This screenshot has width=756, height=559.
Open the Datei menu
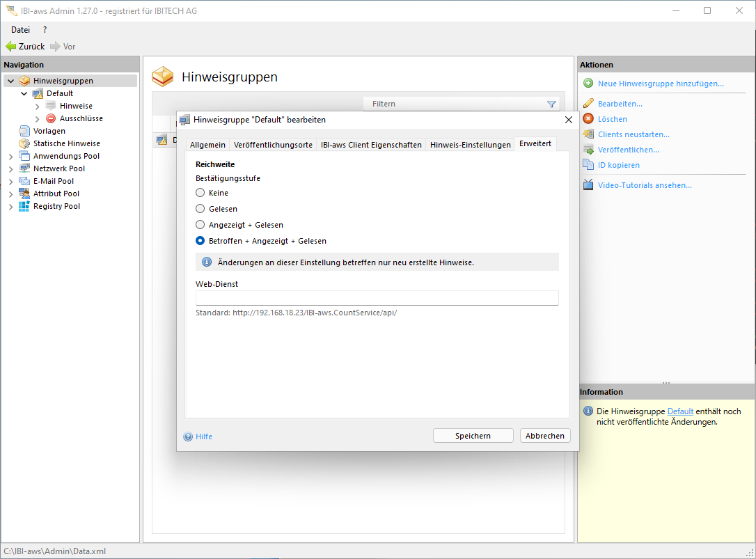pyautogui.click(x=21, y=30)
